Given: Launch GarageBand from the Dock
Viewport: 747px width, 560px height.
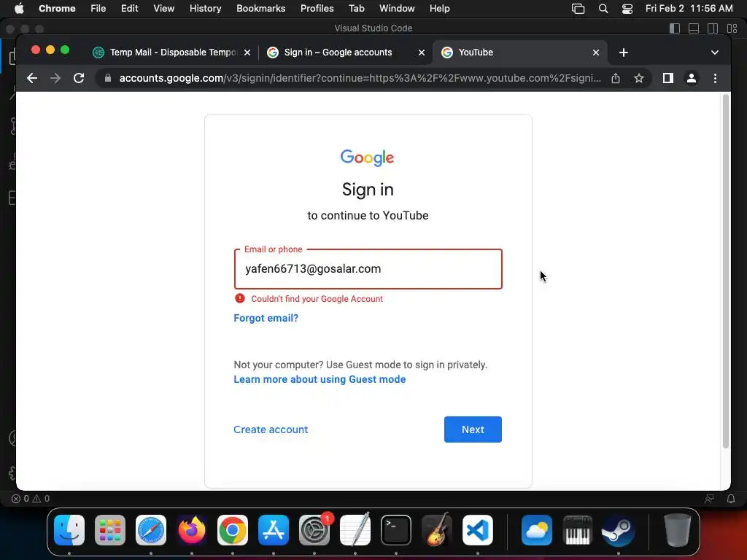Looking at the screenshot, I should tap(437, 530).
